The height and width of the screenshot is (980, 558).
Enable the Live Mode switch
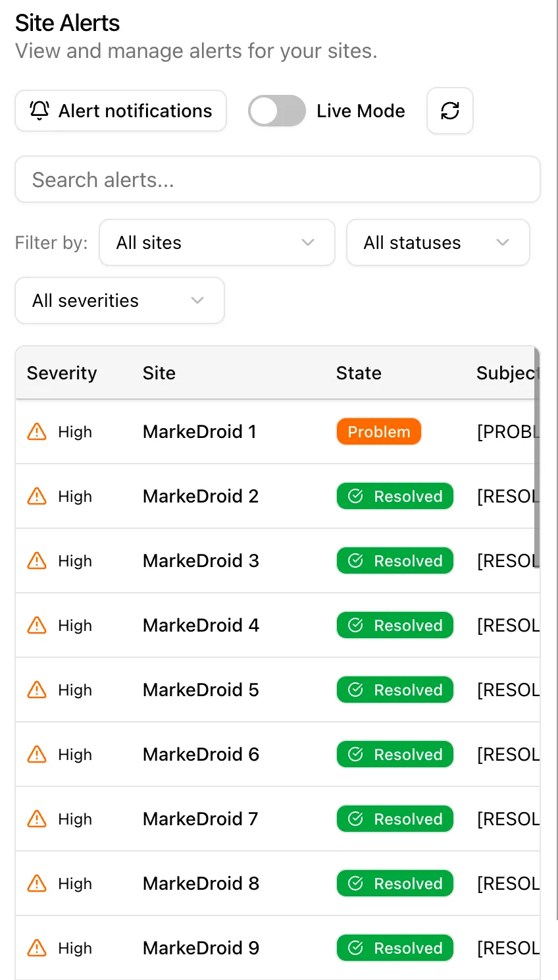pyautogui.click(x=277, y=111)
